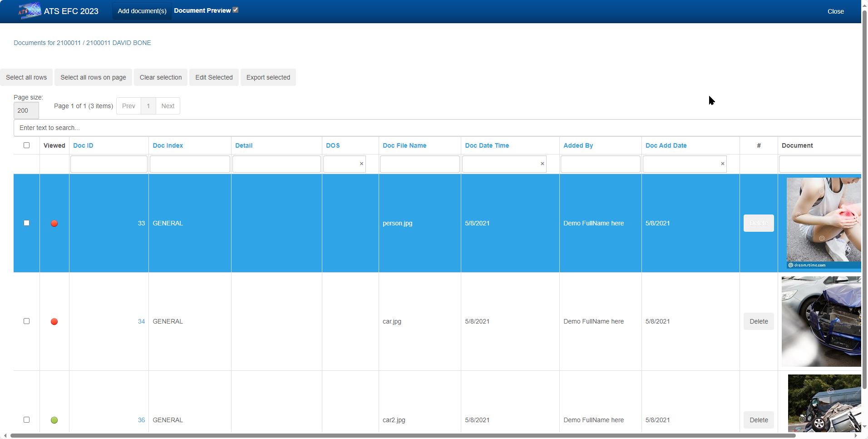Focus the Doc Add Date filter field

681,164
